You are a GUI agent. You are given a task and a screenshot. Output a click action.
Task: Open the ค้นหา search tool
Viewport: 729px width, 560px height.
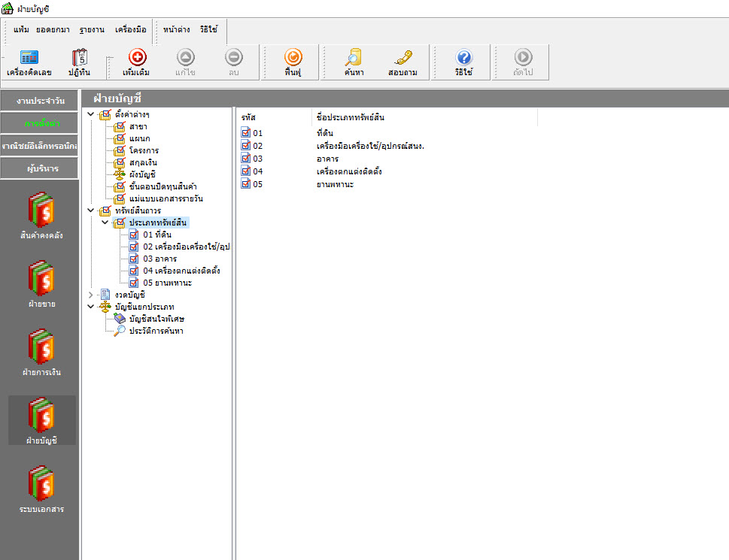coord(354,62)
